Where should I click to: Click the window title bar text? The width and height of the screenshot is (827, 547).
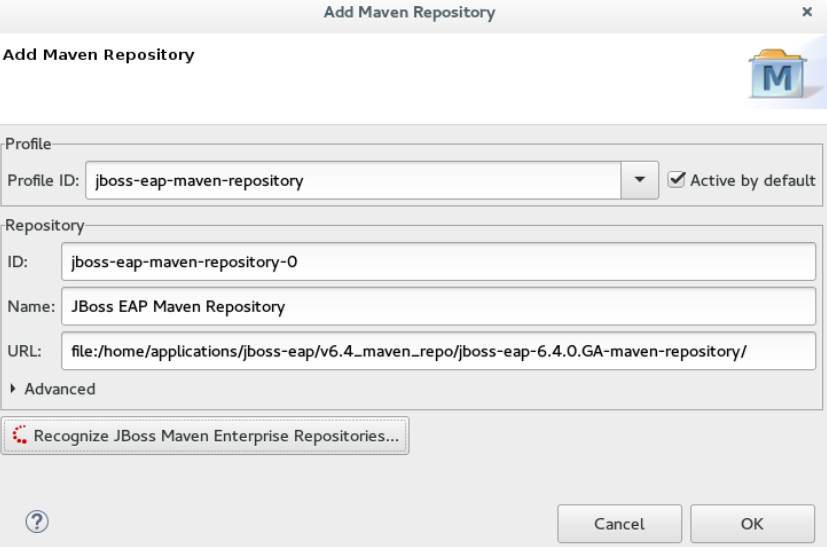(x=409, y=13)
